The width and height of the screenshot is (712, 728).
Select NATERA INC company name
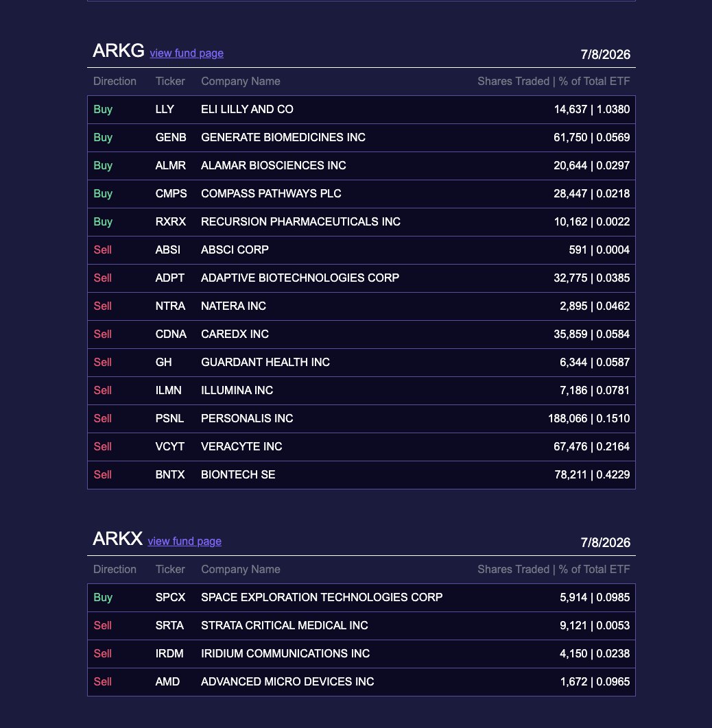(233, 306)
